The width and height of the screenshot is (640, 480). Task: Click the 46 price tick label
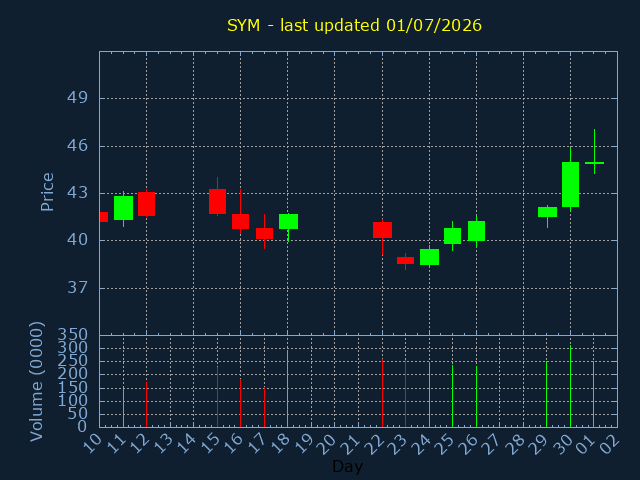point(78,145)
